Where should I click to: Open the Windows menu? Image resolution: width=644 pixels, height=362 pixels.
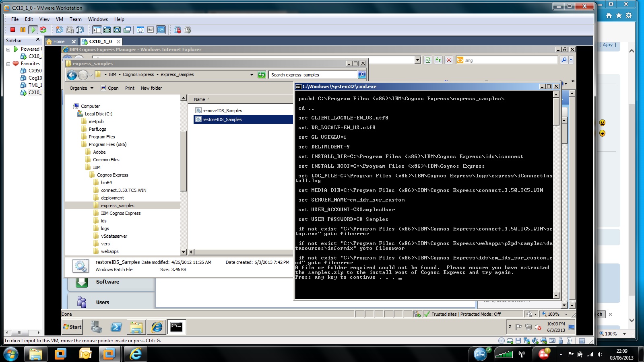98,19
